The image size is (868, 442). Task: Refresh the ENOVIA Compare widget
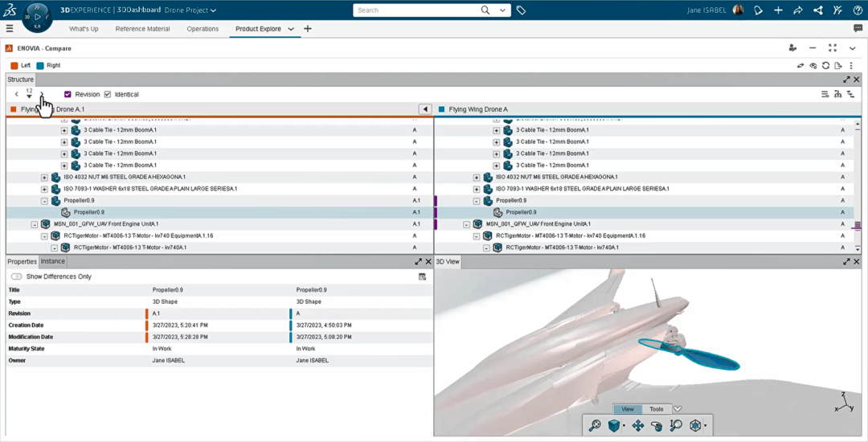(825, 65)
